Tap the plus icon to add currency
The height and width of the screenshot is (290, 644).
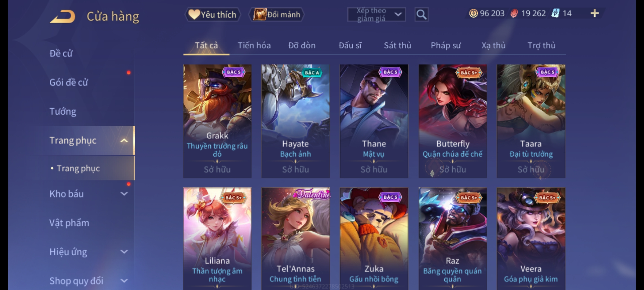595,13
